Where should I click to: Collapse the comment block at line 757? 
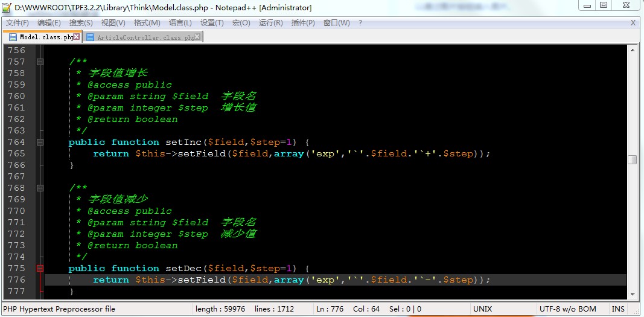click(x=40, y=62)
